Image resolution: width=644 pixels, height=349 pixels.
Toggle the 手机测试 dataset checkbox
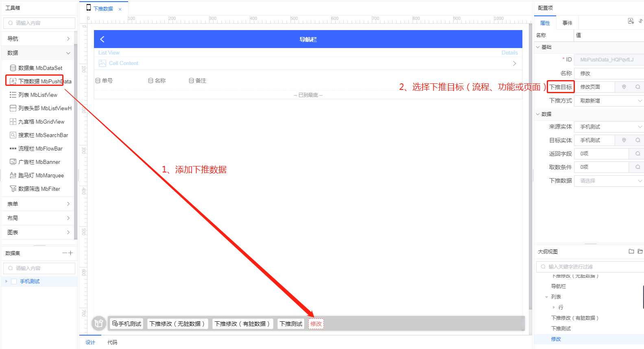click(x=14, y=281)
